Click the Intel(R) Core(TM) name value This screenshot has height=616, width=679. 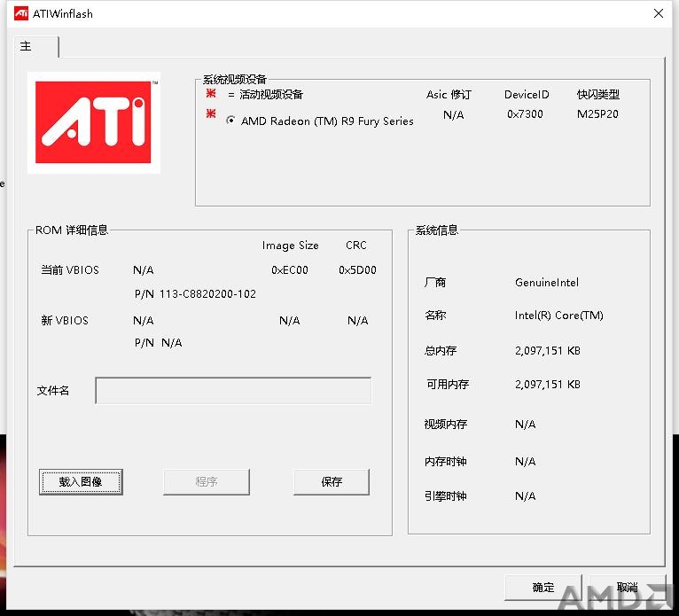559,316
